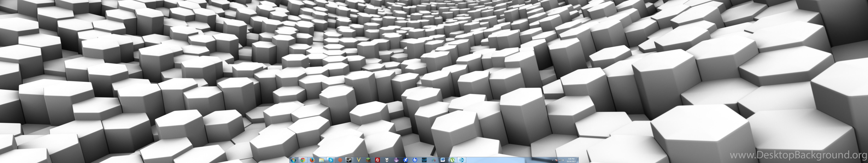
Task: Open foobar2000 alien-head icon
Action: [387, 160]
